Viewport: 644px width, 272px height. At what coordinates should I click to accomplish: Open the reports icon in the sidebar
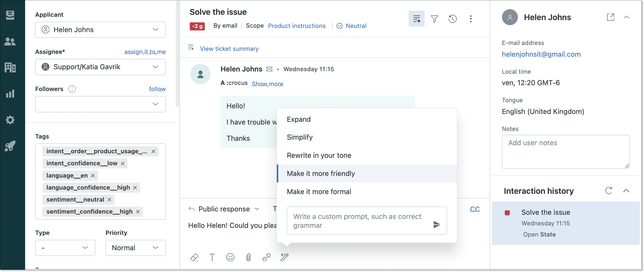(10, 94)
